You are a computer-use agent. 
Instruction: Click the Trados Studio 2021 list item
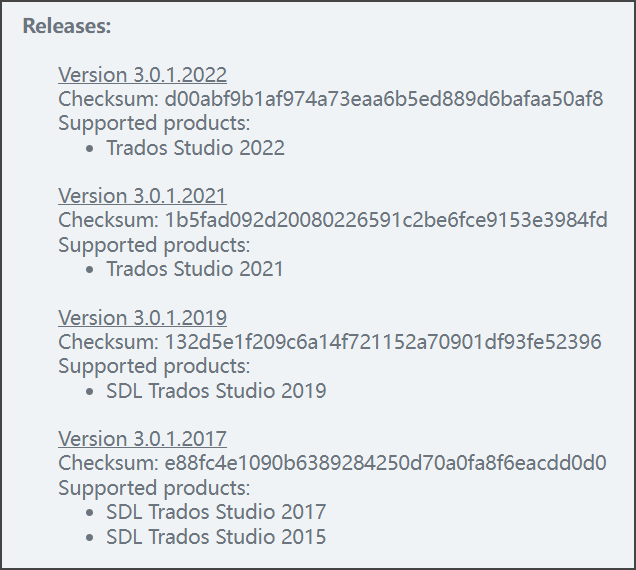click(x=195, y=269)
